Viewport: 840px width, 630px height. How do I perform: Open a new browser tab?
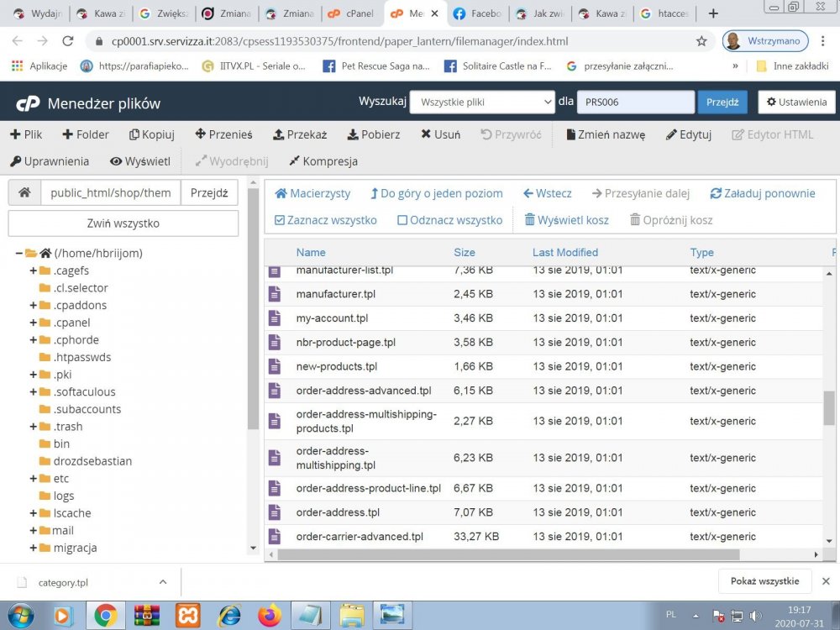pyautogui.click(x=713, y=13)
